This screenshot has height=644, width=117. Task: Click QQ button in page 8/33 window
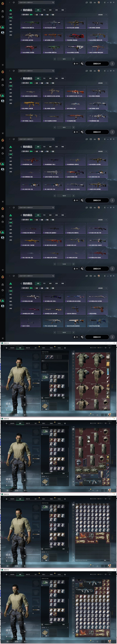tap(76, 63)
